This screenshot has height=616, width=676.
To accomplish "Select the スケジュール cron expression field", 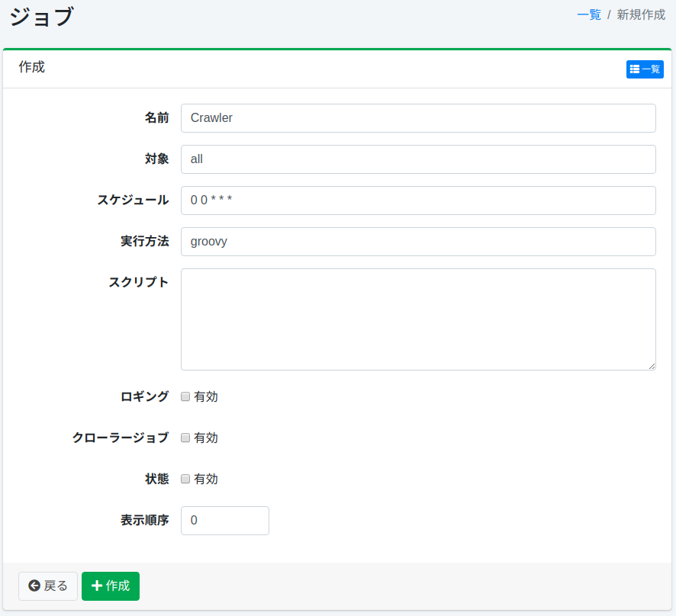I will 418,201.
